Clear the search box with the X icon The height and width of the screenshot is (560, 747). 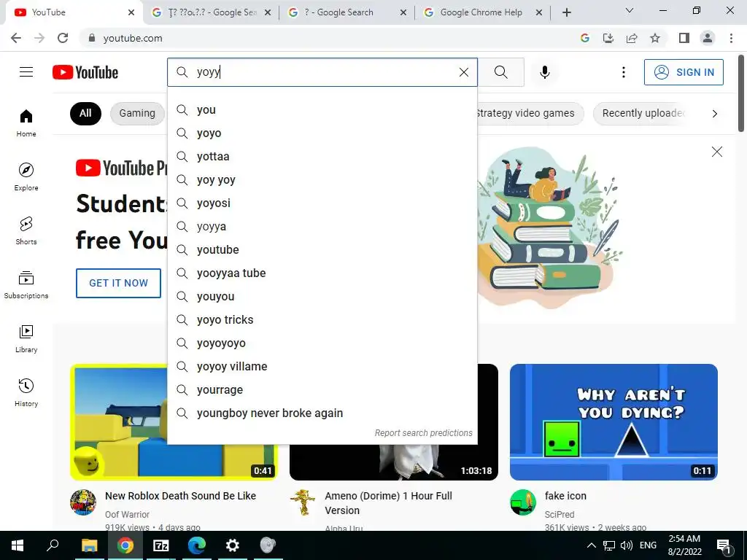point(463,72)
